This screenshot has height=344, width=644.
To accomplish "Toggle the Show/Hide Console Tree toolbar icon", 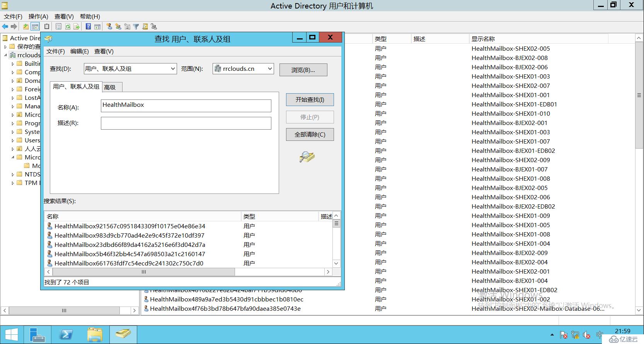I will pos(35,27).
